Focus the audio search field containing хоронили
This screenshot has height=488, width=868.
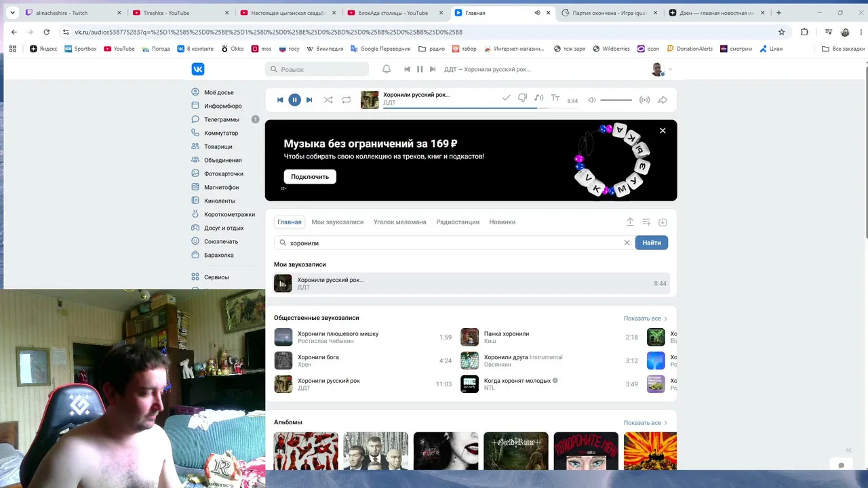[454, 243]
